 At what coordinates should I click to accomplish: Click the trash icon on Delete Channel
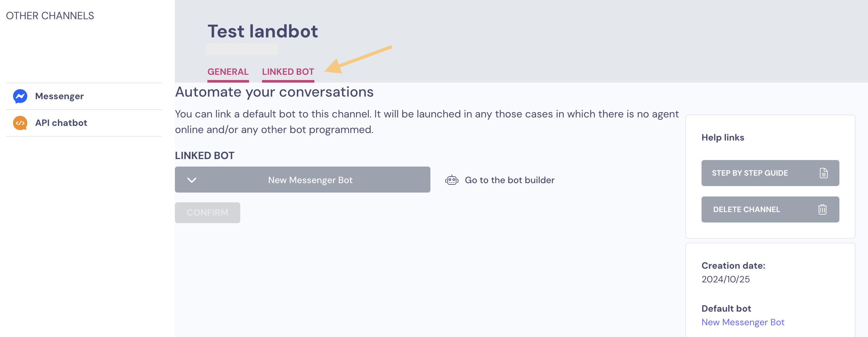[x=822, y=209]
